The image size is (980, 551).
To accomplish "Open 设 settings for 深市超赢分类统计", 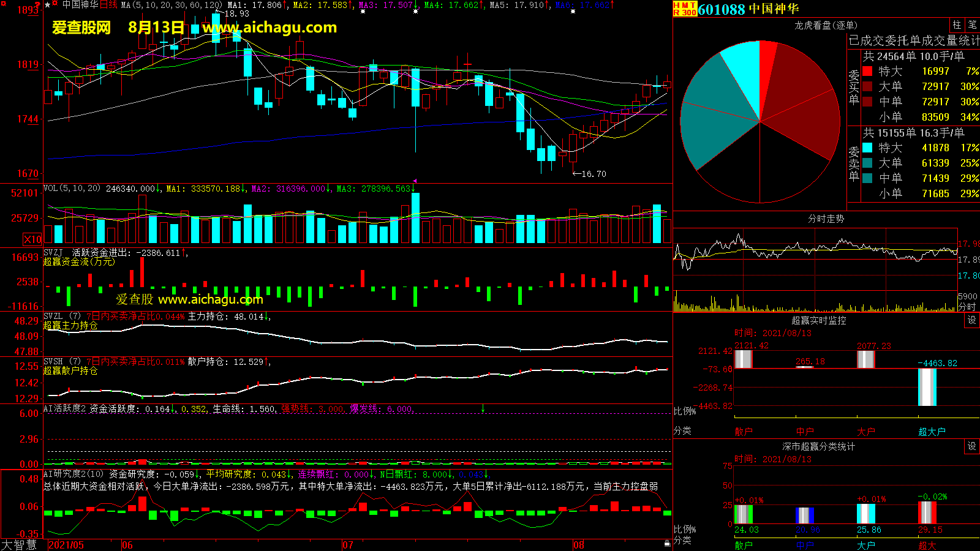I will (x=971, y=446).
